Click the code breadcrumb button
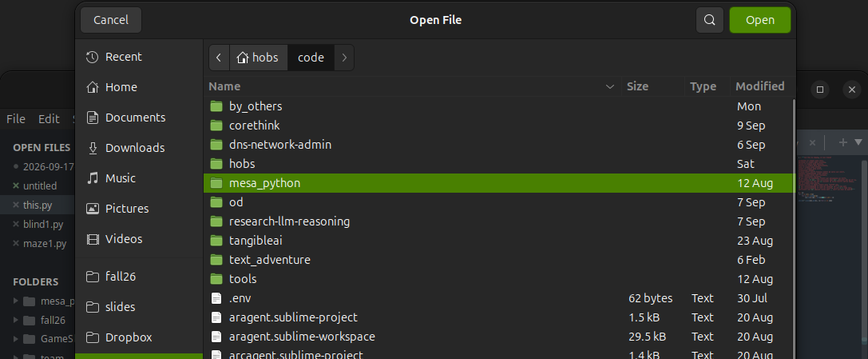The width and height of the screenshot is (868, 359). pyautogui.click(x=311, y=58)
